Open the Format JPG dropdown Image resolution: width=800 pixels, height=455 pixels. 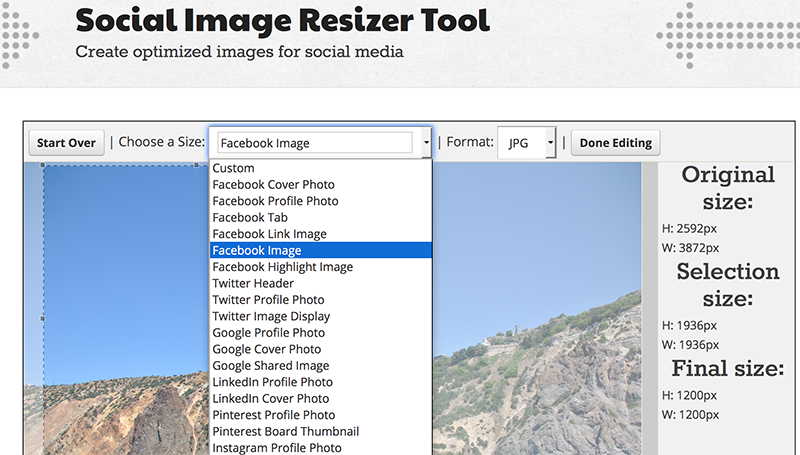tap(527, 143)
